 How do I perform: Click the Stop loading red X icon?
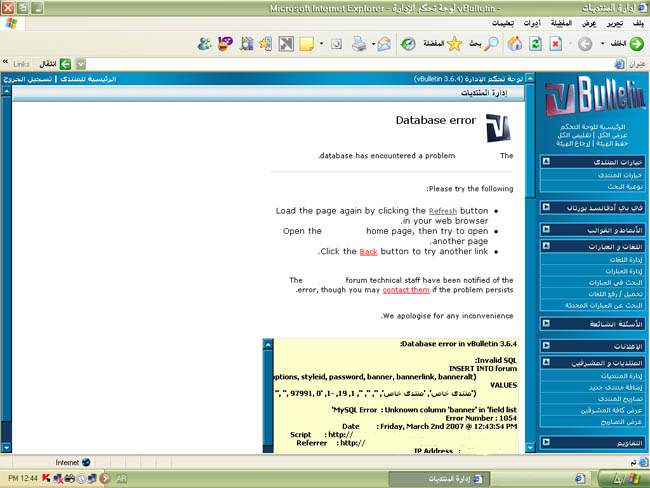click(x=556, y=44)
